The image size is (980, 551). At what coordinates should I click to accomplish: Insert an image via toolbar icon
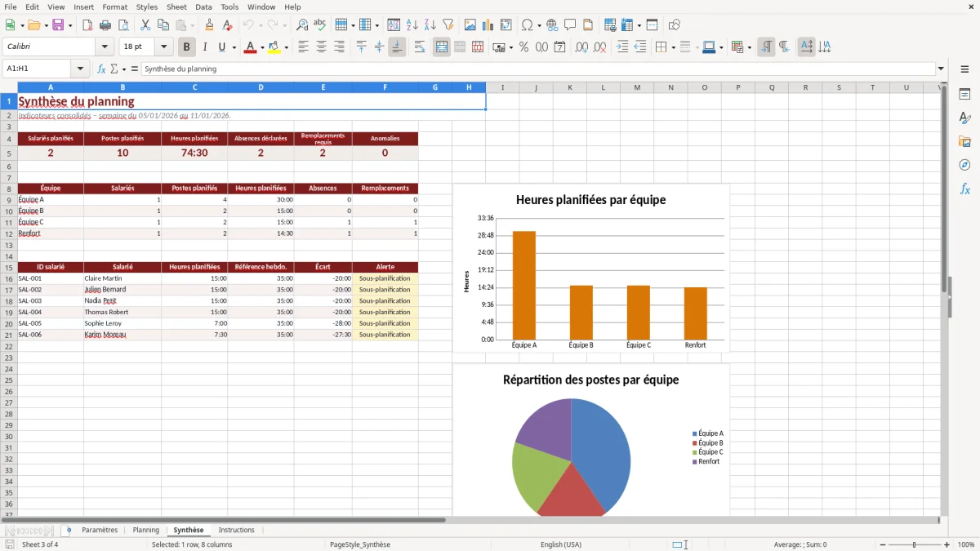point(470,25)
